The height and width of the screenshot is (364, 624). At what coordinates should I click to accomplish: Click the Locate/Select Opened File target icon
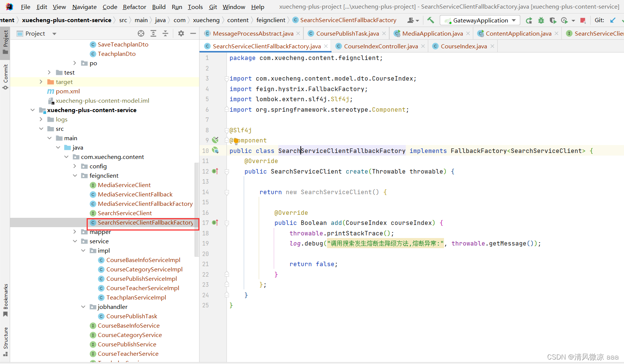(141, 33)
